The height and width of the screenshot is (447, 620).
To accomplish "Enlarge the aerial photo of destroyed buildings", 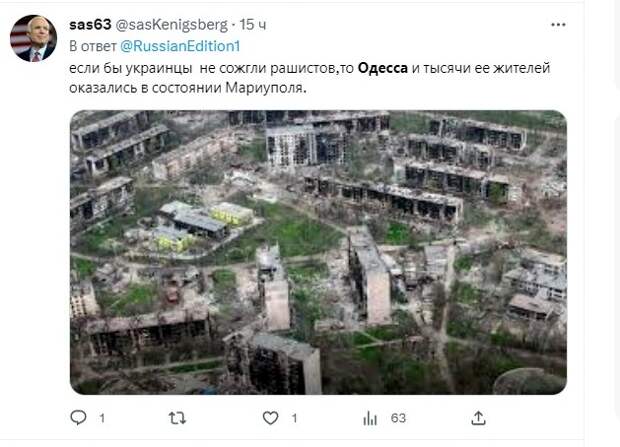I will (x=318, y=252).
